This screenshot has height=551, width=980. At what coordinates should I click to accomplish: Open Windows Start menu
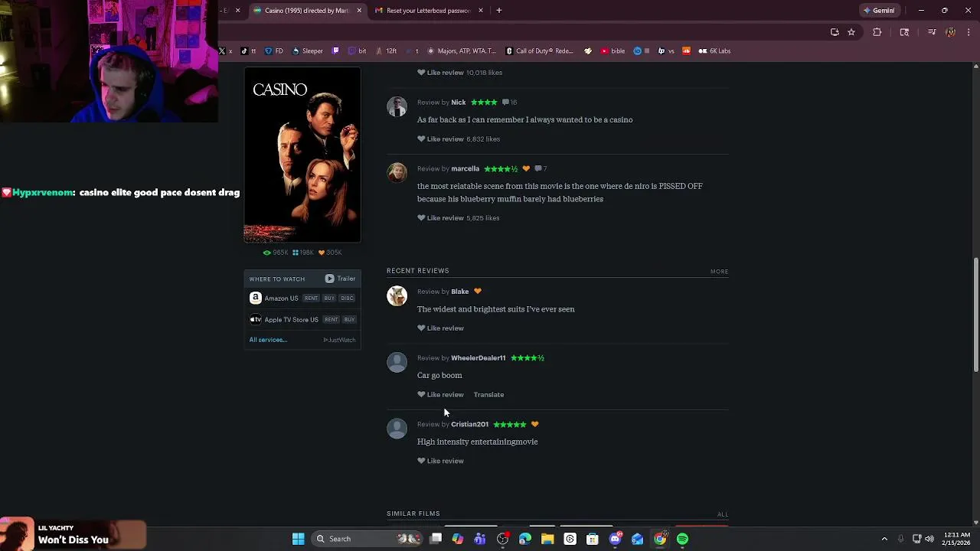[x=299, y=540]
